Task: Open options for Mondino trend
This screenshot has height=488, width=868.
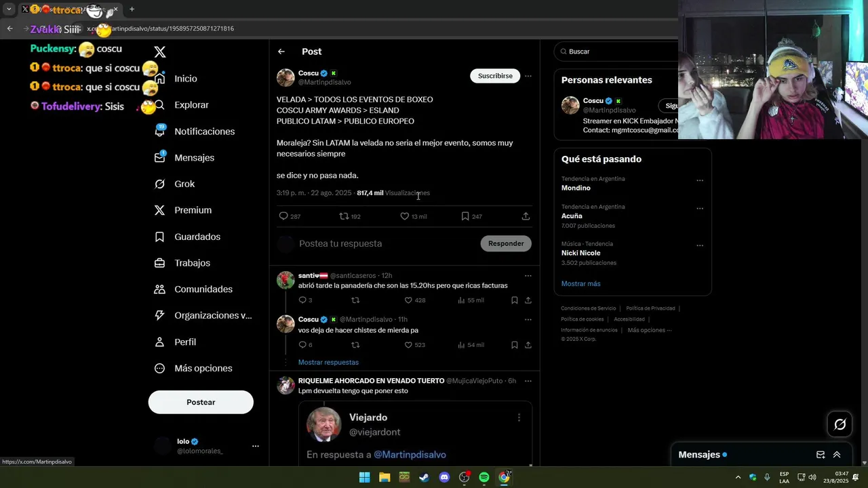Action: pos(700,180)
